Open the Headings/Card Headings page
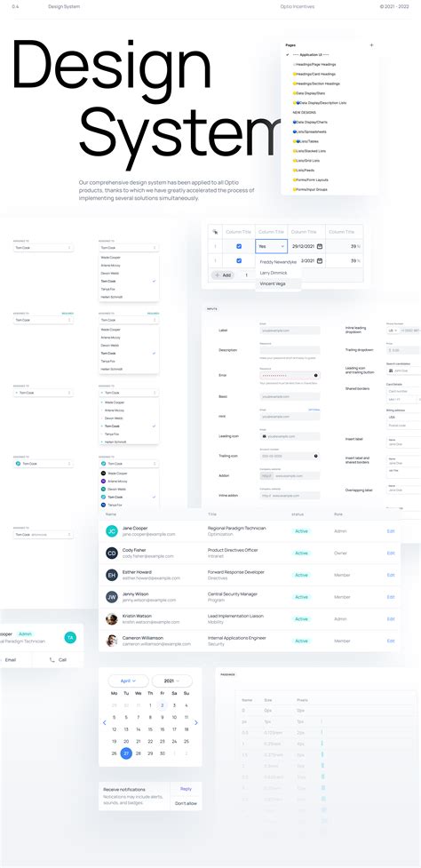Screen dimensions: 421x868 click(314, 74)
